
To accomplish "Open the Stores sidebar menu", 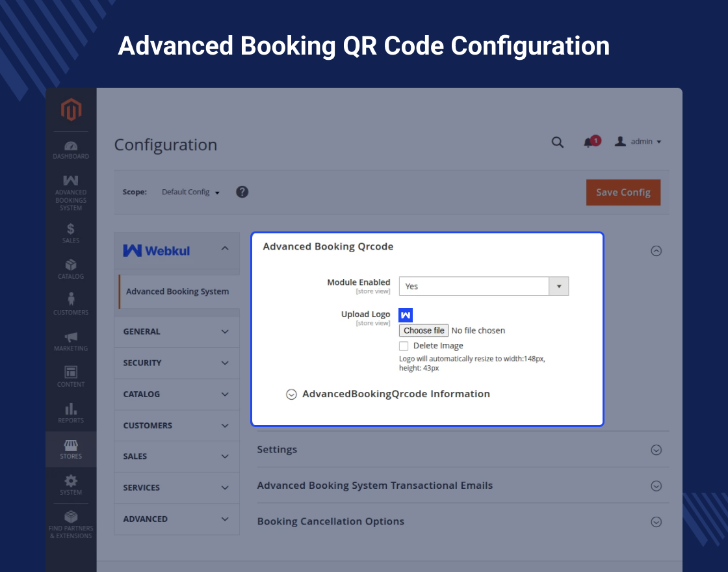I will [71, 449].
